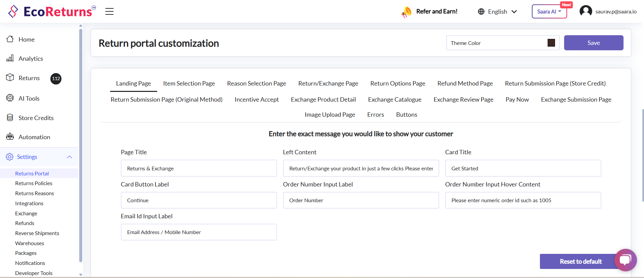Click the Page Title input field
Image resolution: width=644 pixels, height=278 pixels.
(199, 168)
